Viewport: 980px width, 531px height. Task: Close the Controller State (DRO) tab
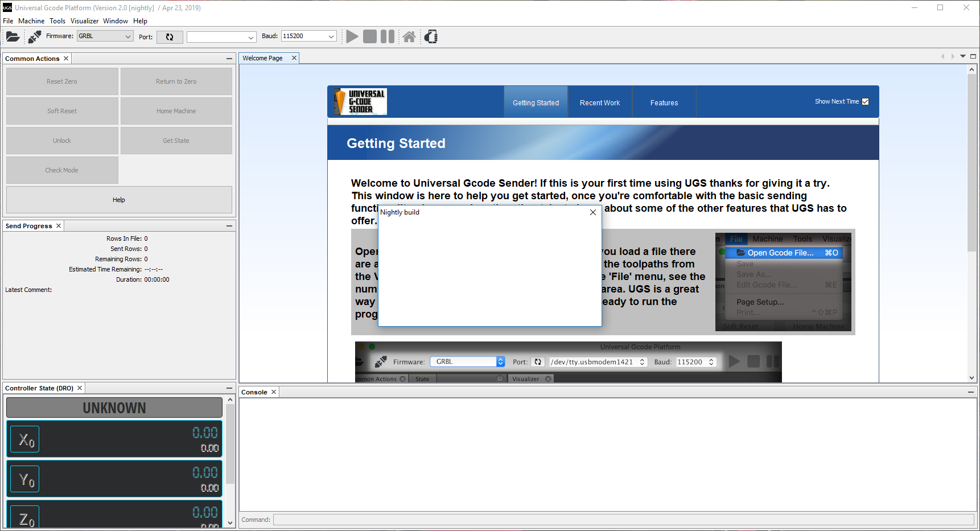click(80, 388)
